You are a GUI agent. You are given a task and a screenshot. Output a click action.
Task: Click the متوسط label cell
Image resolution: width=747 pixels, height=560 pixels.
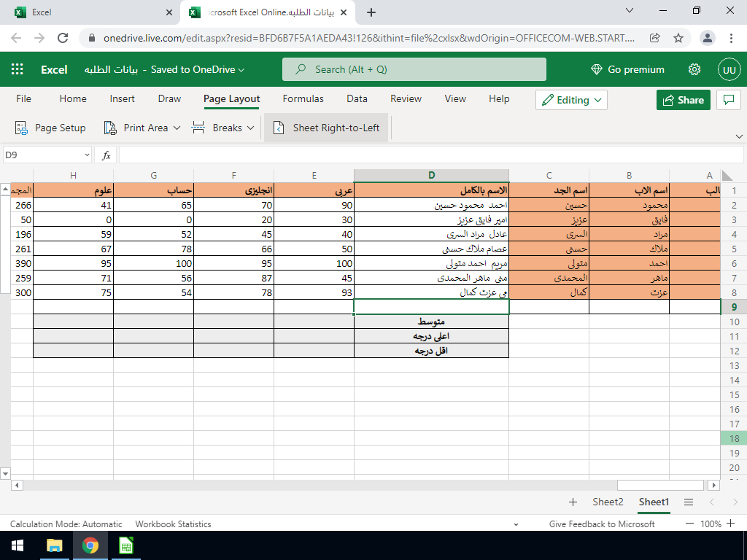coord(431,322)
